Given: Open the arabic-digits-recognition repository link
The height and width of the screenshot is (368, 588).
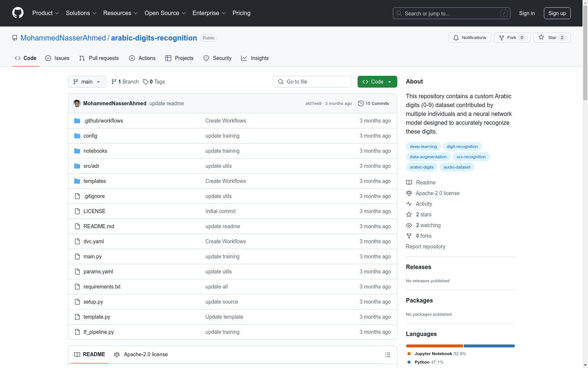Looking at the screenshot, I should point(154,38).
